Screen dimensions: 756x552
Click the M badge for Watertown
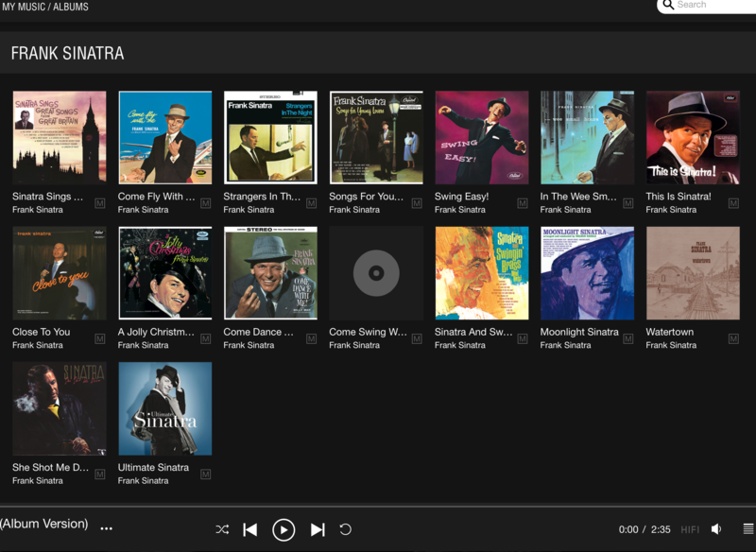[x=733, y=338]
